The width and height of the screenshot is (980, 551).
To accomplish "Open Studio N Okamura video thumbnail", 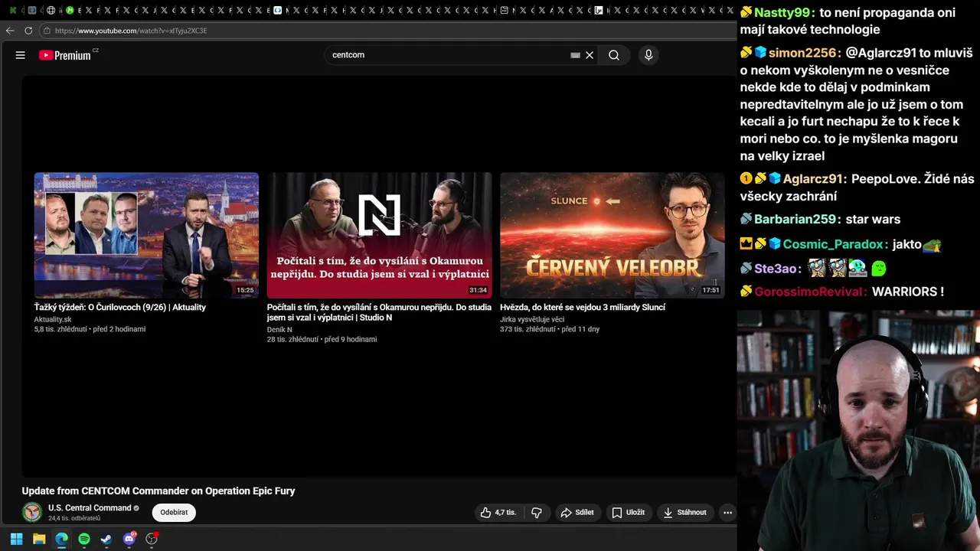I will point(379,235).
